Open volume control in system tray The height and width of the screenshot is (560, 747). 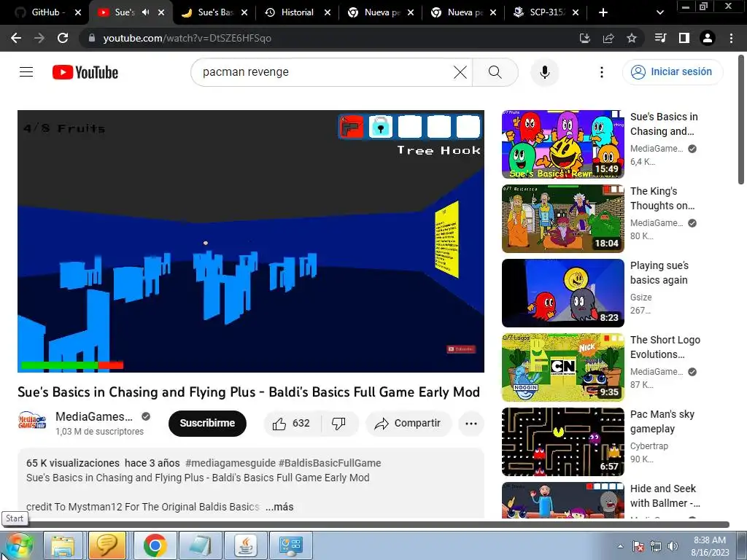(673, 546)
